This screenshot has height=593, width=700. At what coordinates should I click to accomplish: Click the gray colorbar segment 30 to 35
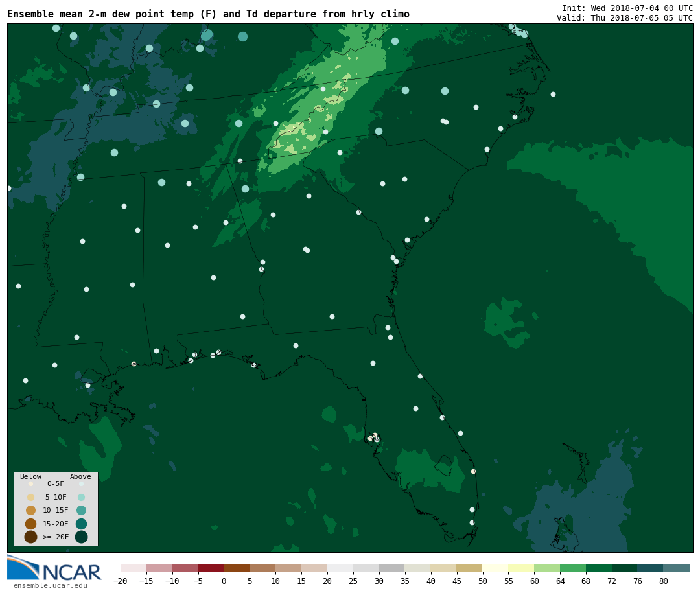click(392, 568)
